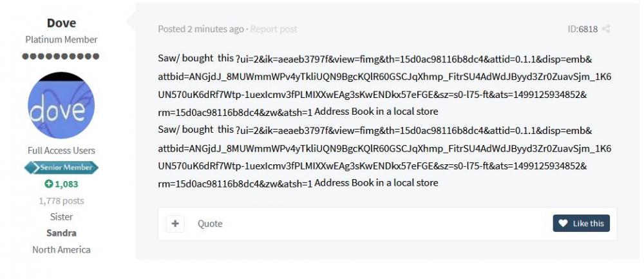Click the Posted 2 minutes ago timestamp

tap(201, 29)
